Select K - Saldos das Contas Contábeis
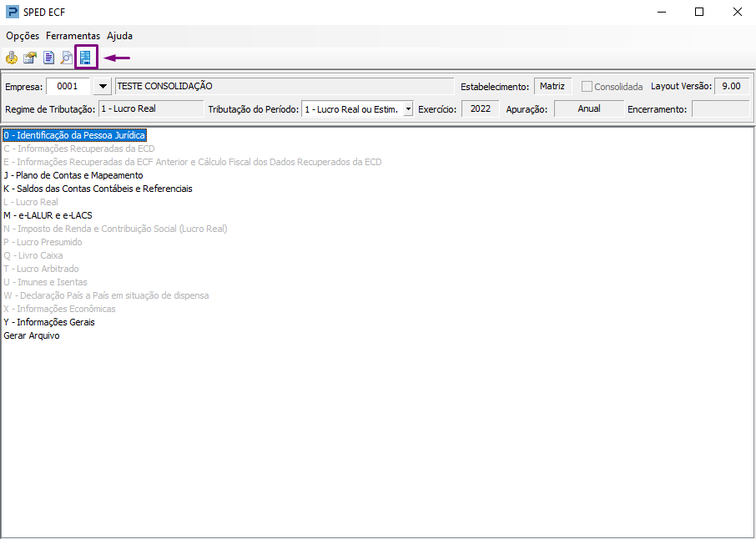Viewport: 756px width, 539px height. (x=98, y=189)
